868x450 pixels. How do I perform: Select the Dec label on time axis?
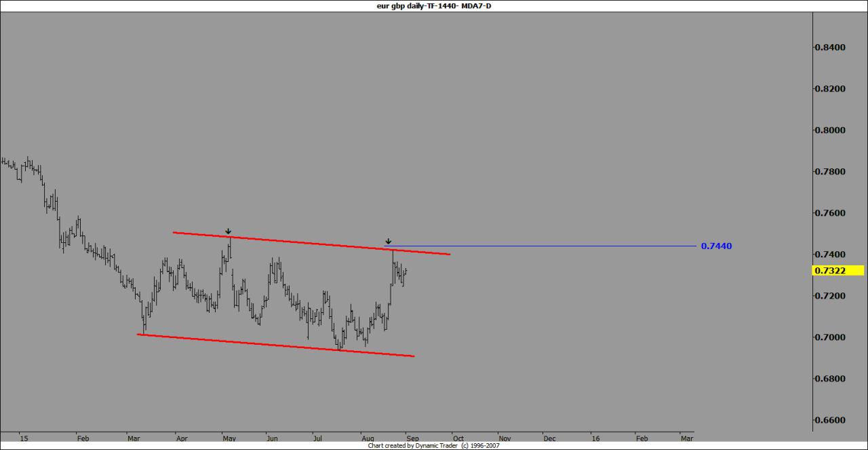point(550,438)
